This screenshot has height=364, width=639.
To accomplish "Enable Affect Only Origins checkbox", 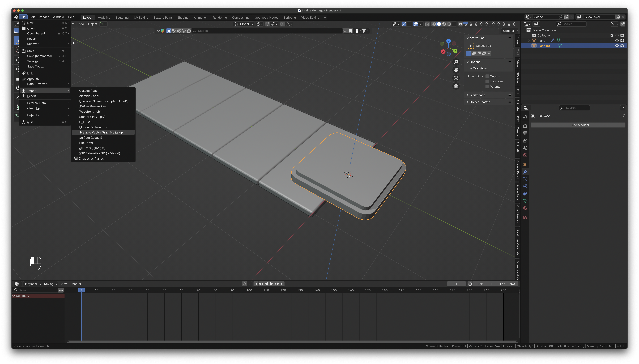I will (x=487, y=76).
